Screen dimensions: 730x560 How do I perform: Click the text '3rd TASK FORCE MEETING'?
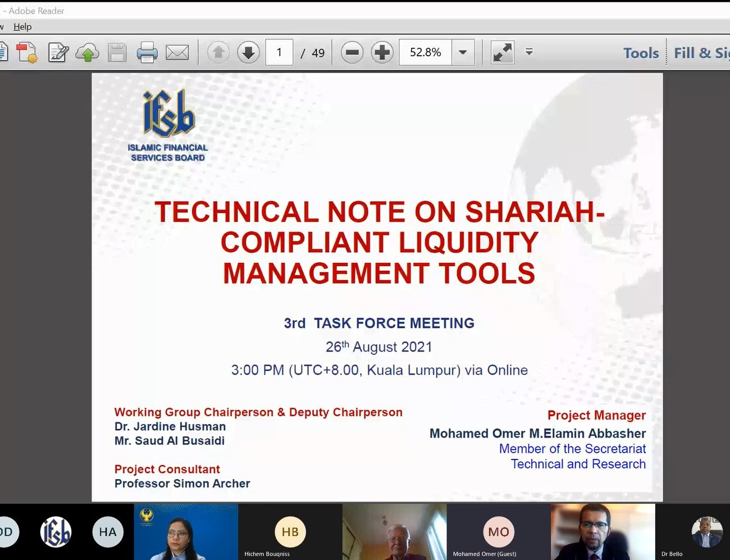[x=379, y=323]
